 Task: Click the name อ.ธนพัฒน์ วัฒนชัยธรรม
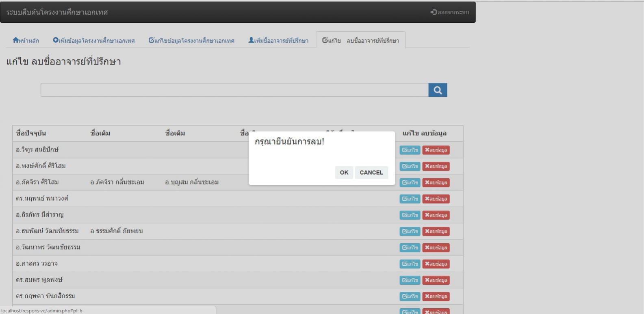pos(47,231)
